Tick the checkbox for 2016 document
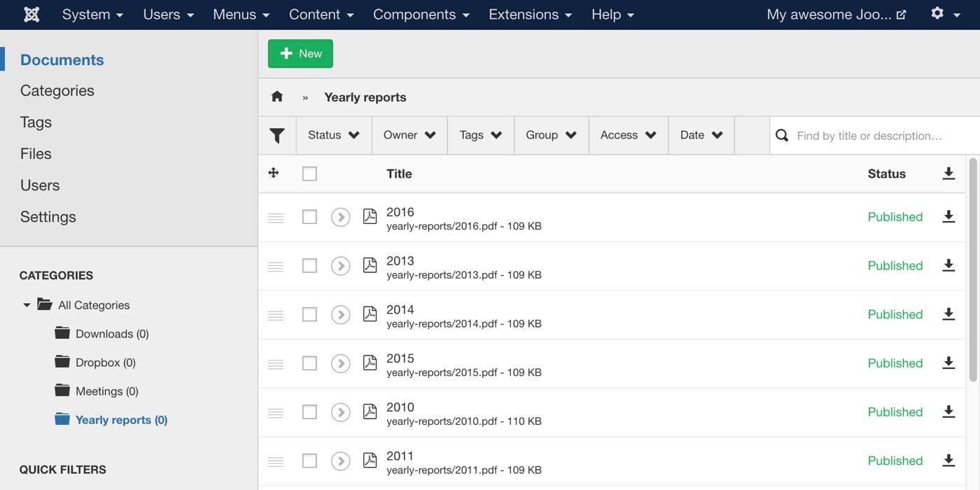 309,217
